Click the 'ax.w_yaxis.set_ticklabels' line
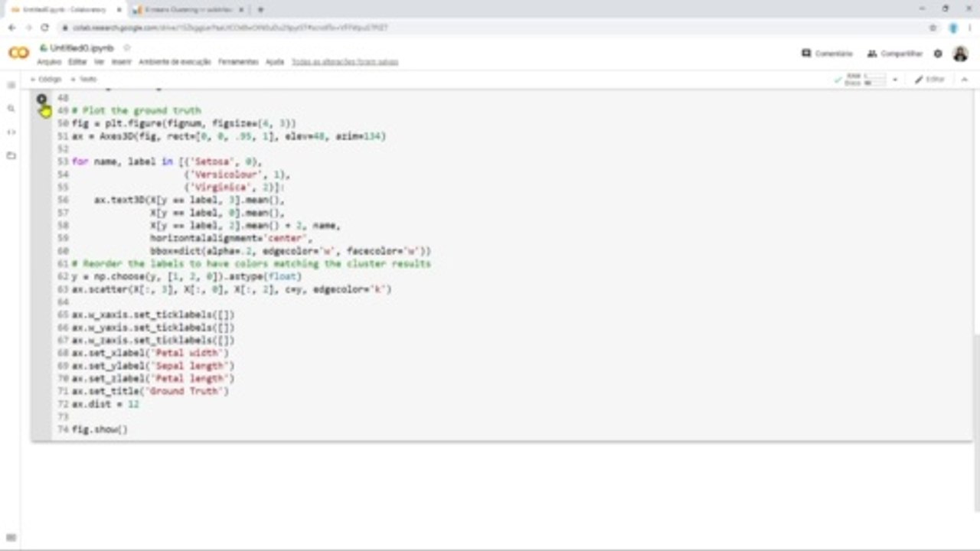The height and width of the screenshot is (551, 980). (153, 328)
